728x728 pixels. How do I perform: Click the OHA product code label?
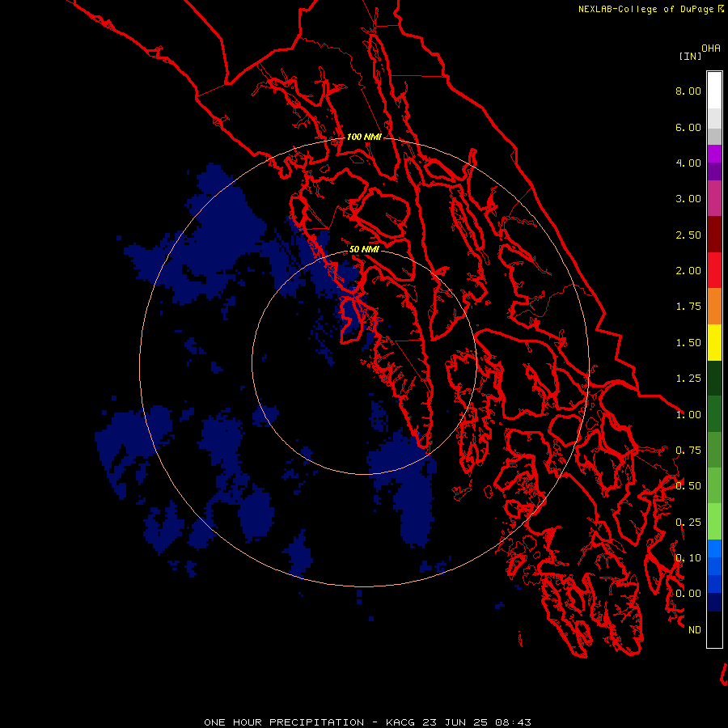(711, 49)
